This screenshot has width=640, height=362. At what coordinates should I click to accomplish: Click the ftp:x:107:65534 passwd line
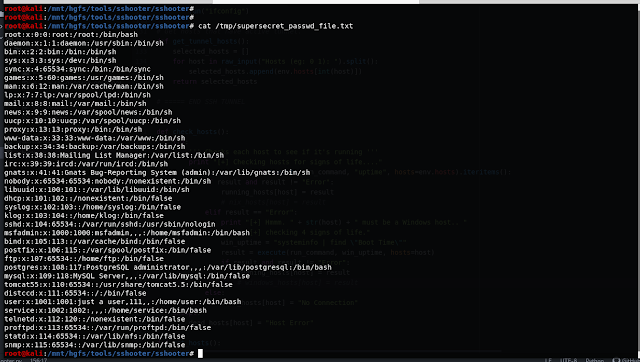84,259
